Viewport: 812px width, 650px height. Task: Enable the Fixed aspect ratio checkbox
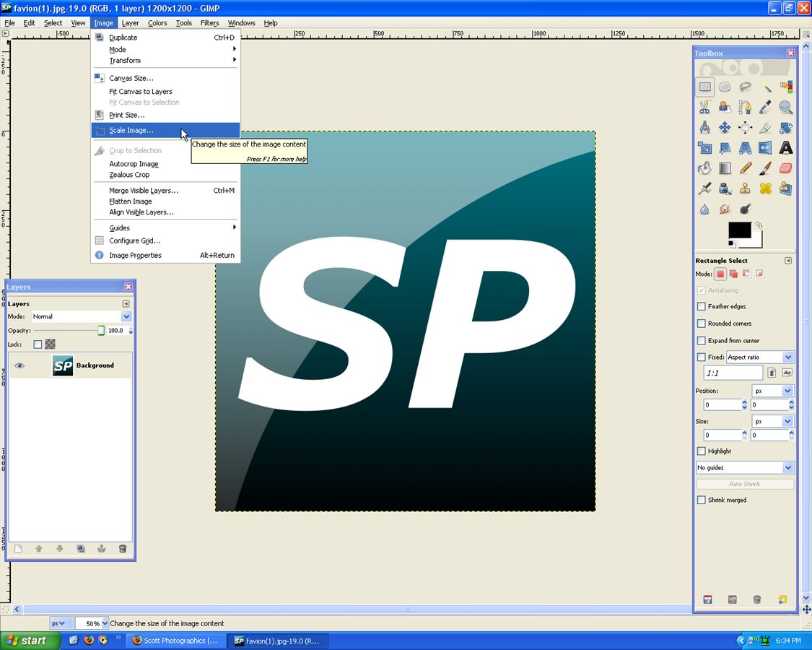[701, 357]
